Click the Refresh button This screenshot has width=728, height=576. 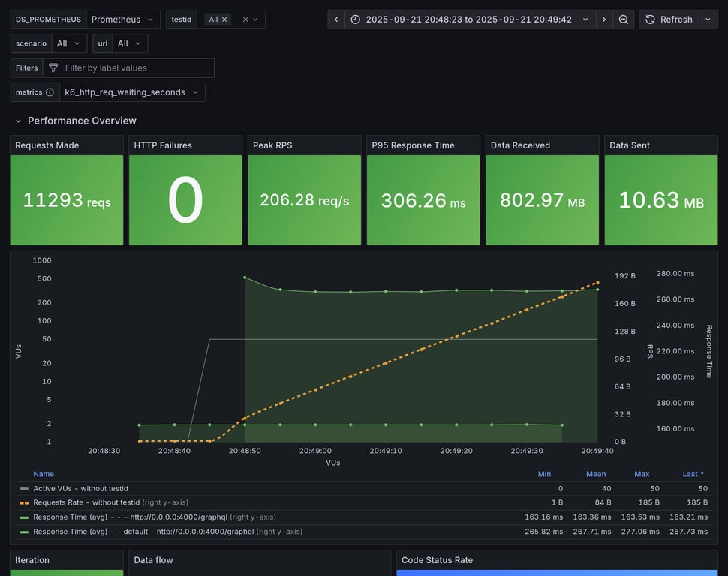(x=669, y=19)
